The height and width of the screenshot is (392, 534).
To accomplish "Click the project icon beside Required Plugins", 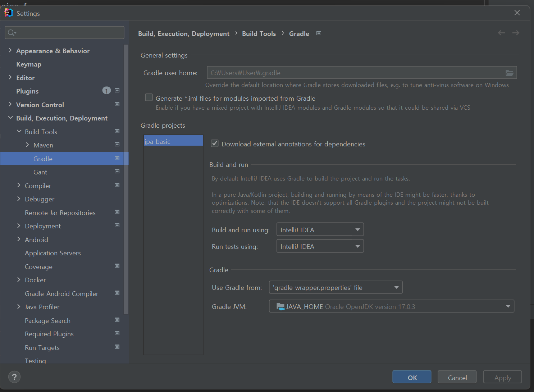I will coord(117,333).
